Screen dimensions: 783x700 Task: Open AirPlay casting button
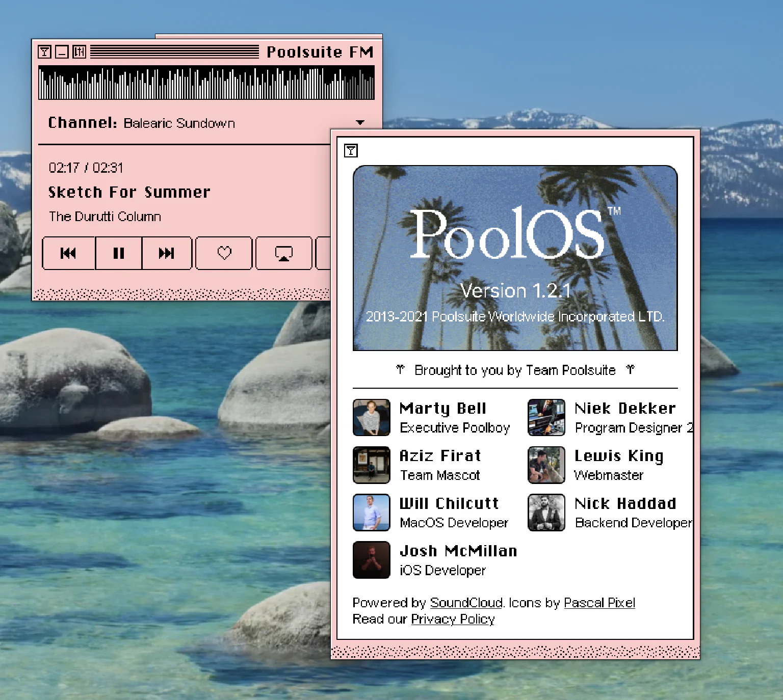[x=284, y=253]
